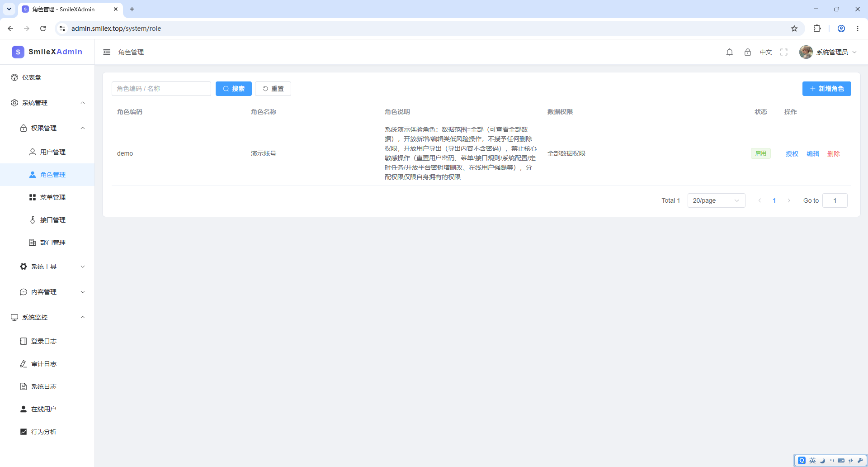Open the tab search dropdown arrow
868x467 pixels.
[x=9, y=9]
